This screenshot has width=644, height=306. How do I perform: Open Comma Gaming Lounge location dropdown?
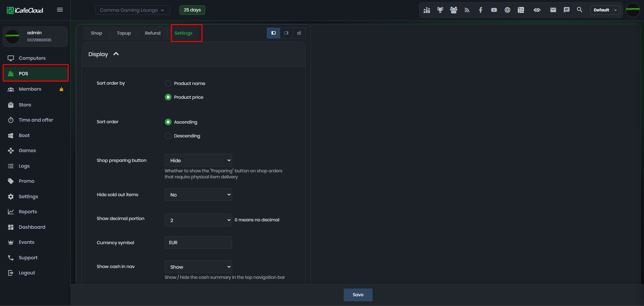coord(132,10)
